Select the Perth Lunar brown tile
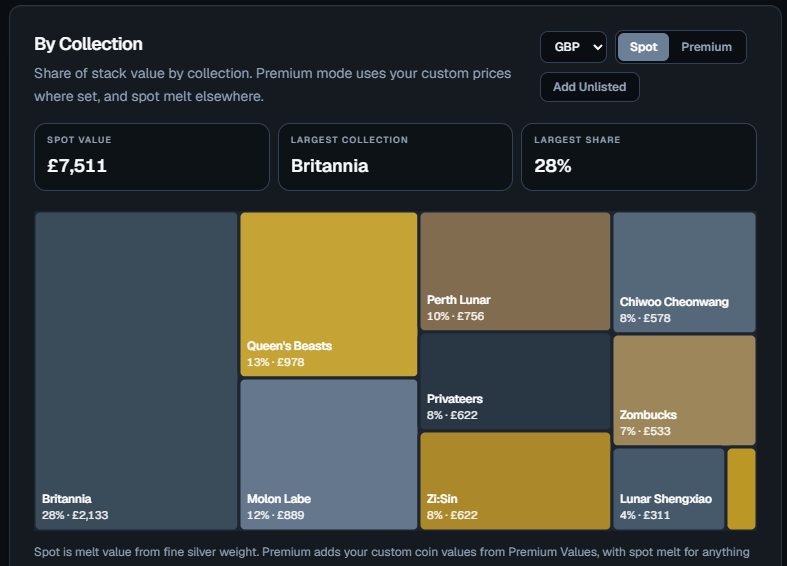This screenshot has width=787, height=566. 515,271
